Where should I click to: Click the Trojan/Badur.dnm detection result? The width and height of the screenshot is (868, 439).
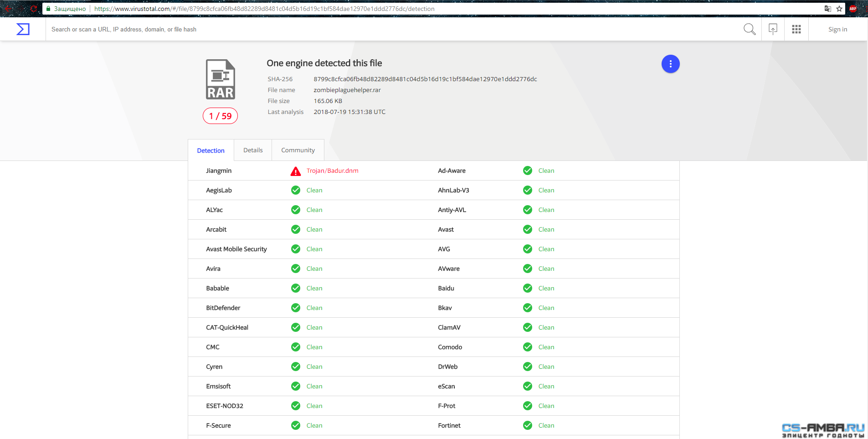pos(332,170)
